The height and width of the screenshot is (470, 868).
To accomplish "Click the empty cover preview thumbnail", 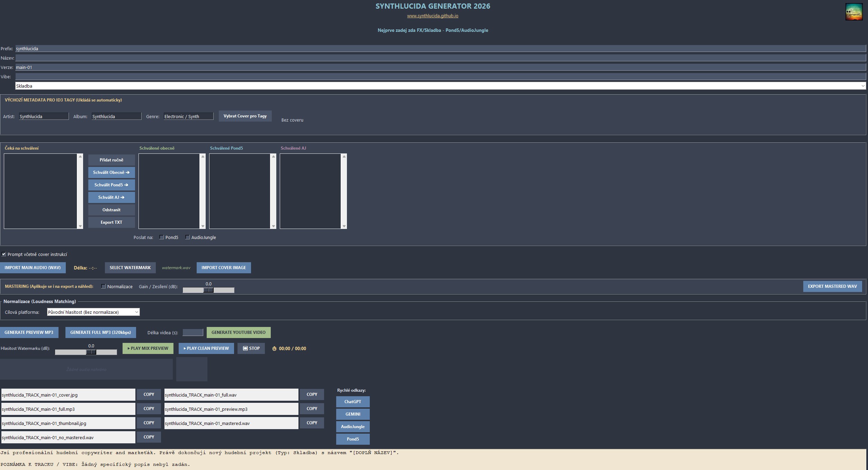I will click(192, 369).
